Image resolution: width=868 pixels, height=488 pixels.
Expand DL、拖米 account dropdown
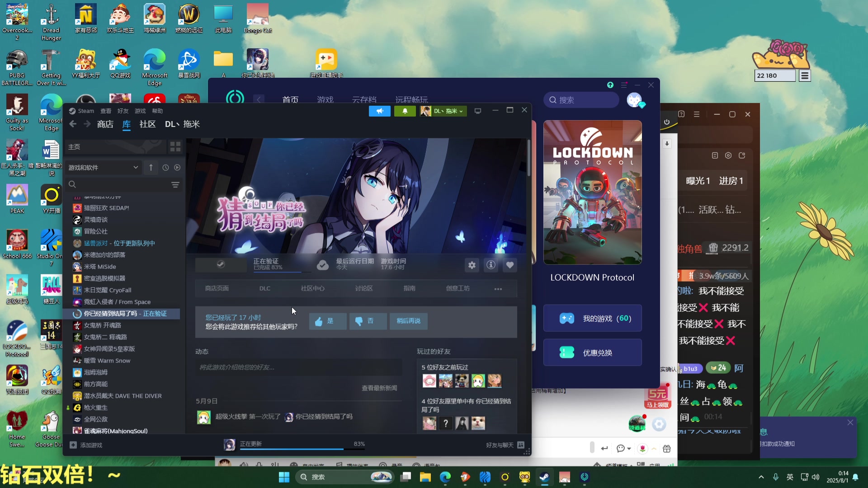coord(443,111)
